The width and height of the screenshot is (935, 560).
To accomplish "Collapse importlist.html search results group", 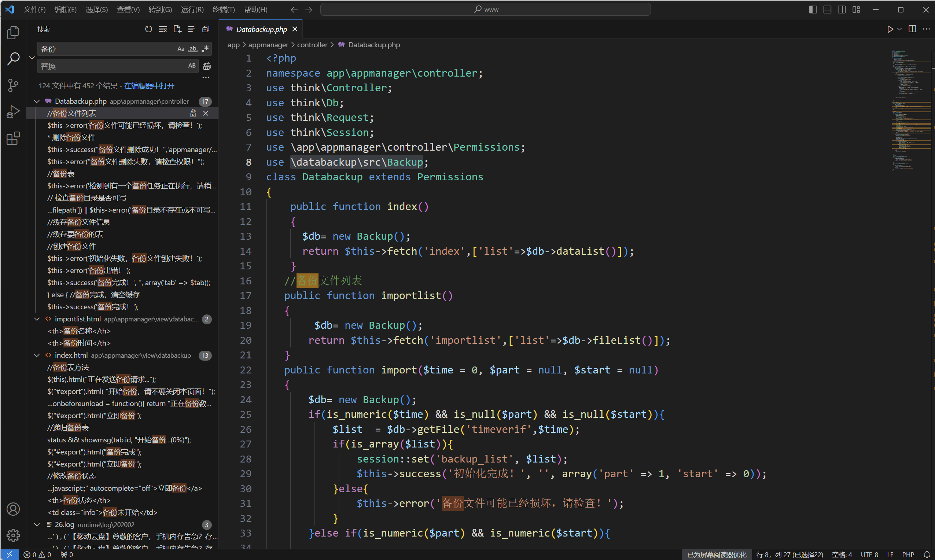I will click(37, 319).
